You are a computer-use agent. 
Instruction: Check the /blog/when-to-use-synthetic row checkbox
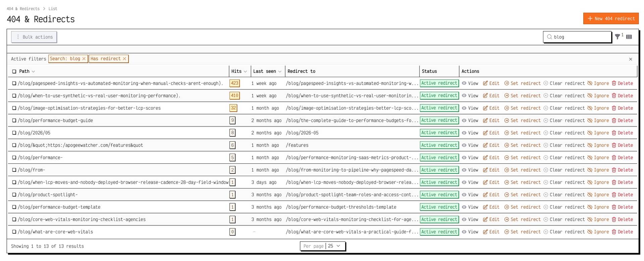click(x=14, y=96)
